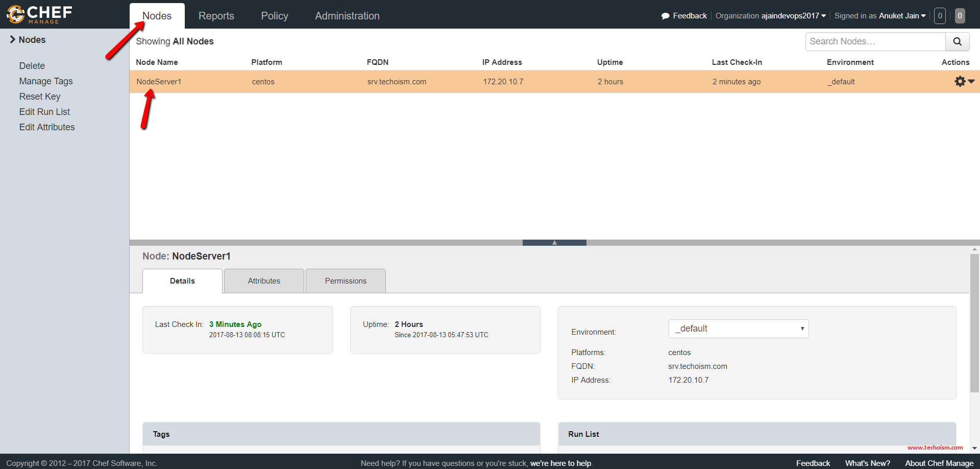
Task: Open About Chef Manage footer link
Action: point(939,463)
